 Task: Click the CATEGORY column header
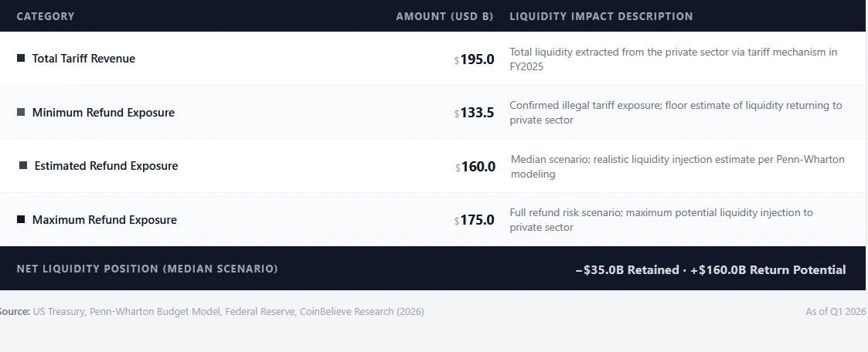click(x=46, y=16)
